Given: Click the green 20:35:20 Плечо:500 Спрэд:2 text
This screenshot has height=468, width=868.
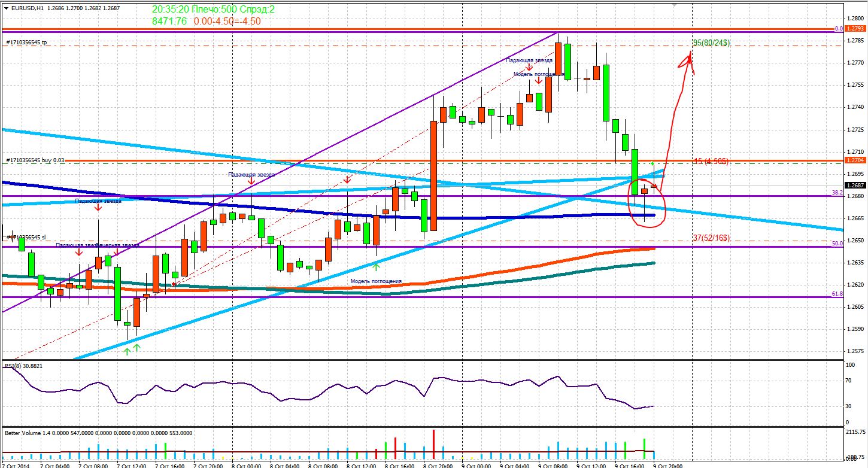Looking at the screenshot, I should 213,10.
